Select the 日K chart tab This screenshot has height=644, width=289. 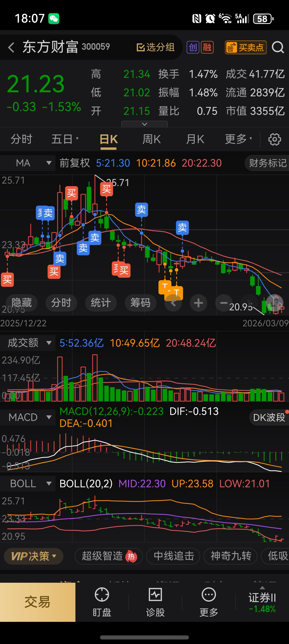coord(108,140)
